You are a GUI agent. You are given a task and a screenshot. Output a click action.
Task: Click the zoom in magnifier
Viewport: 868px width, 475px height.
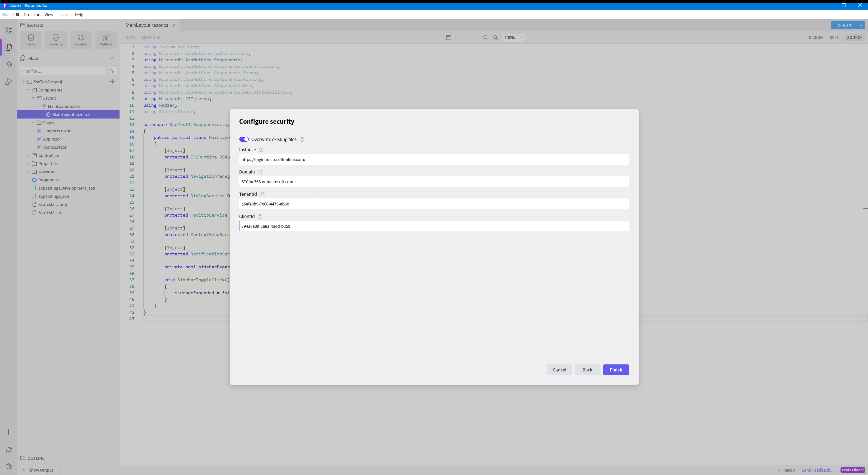[x=495, y=38]
